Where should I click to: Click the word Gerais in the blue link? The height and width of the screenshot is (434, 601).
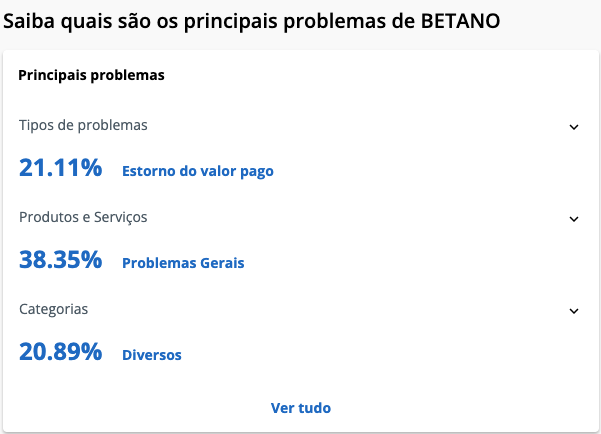pyautogui.click(x=222, y=263)
